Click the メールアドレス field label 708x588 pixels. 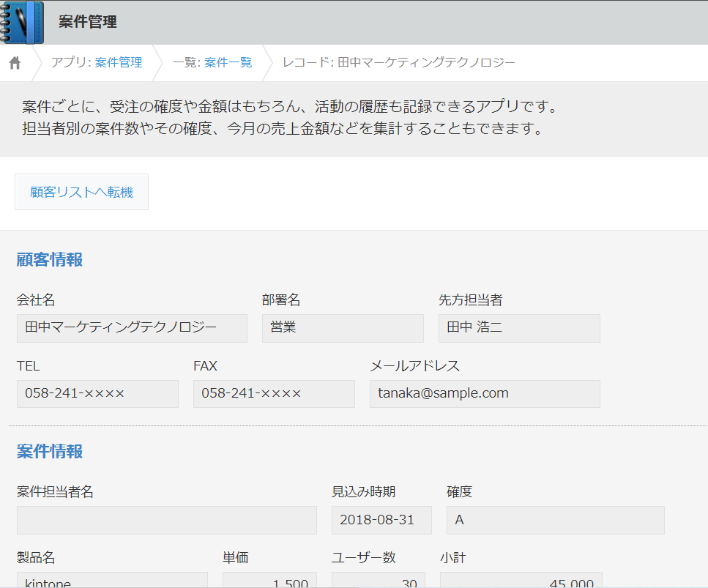click(x=415, y=366)
